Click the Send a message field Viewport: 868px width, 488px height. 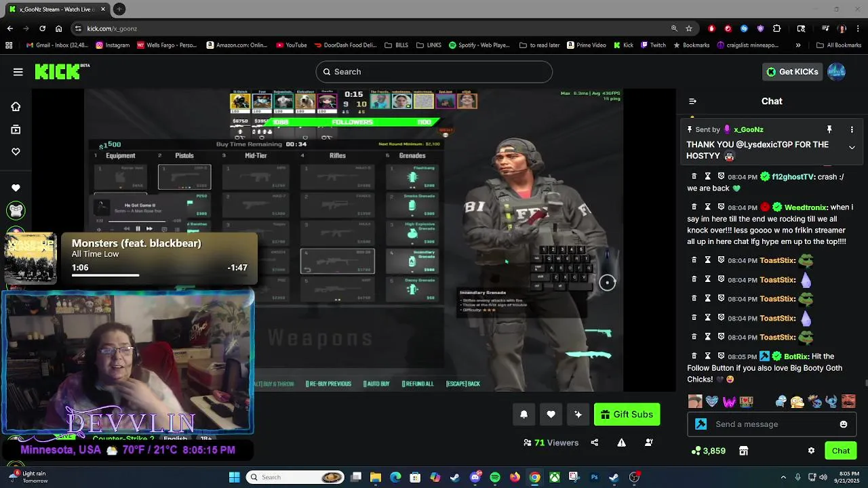pyautogui.click(x=772, y=424)
